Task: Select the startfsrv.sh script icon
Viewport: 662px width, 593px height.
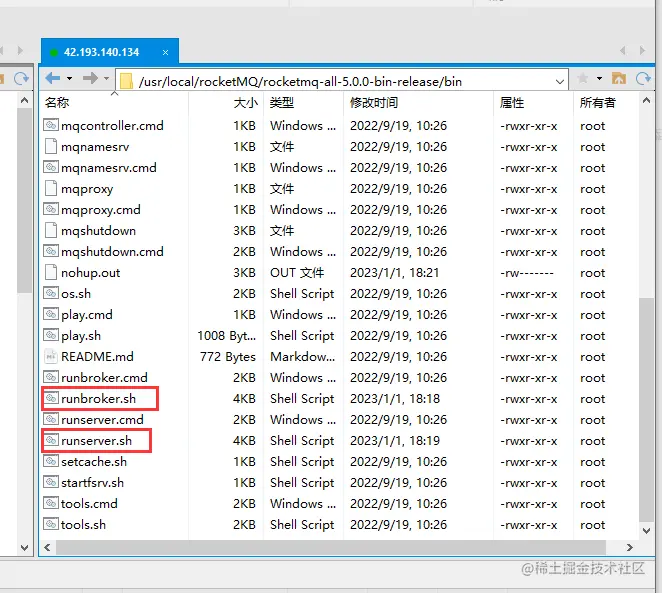Action: (51, 482)
